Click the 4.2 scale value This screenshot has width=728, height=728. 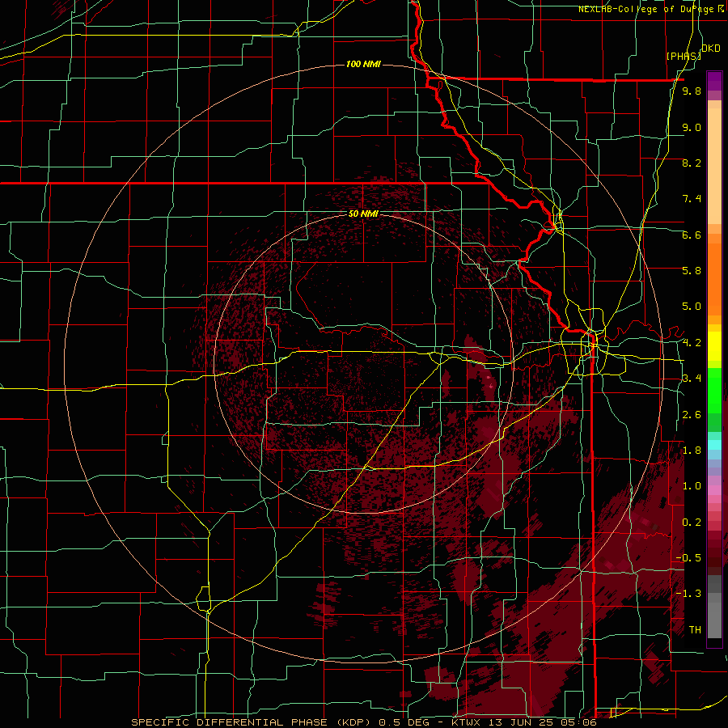point(692,343)
